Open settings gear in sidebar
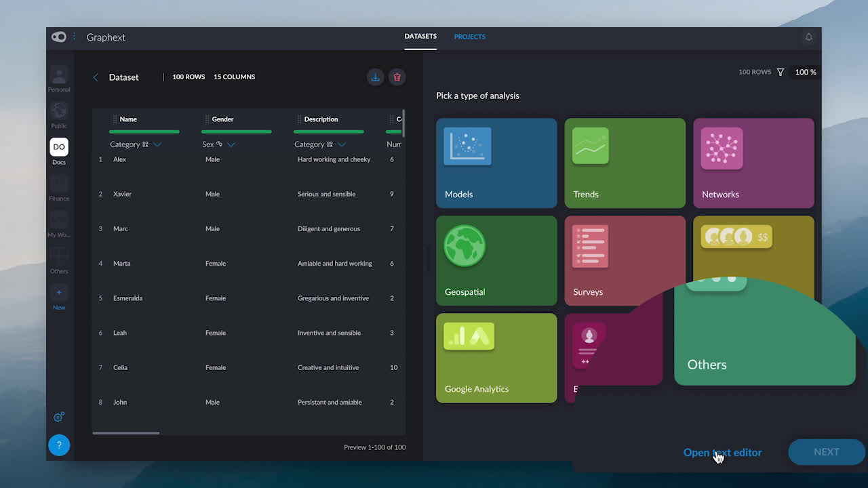The width and height of the screenshot is (868, 488). pyautogui.click(x=59, y=417)
